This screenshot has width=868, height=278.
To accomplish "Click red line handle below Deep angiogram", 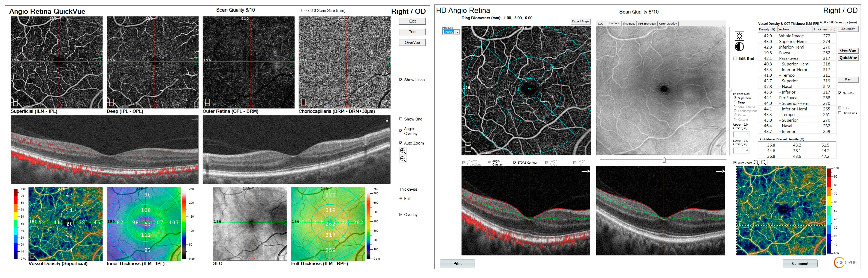I will click(155, 106).
